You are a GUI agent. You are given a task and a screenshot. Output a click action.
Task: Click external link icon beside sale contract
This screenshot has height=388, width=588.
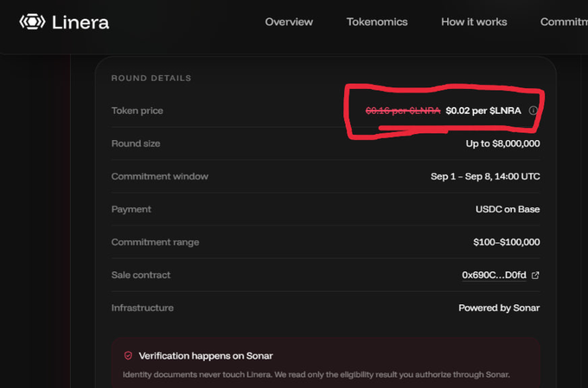[x=535, y=275]
